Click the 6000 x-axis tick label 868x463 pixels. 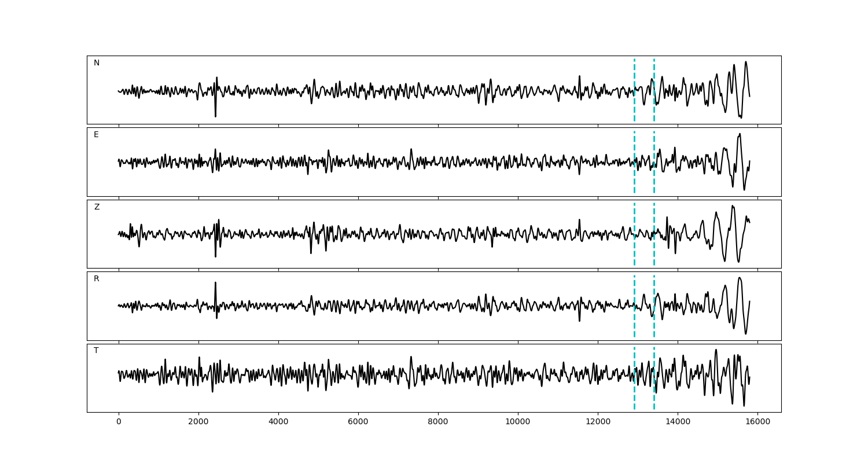358,422
